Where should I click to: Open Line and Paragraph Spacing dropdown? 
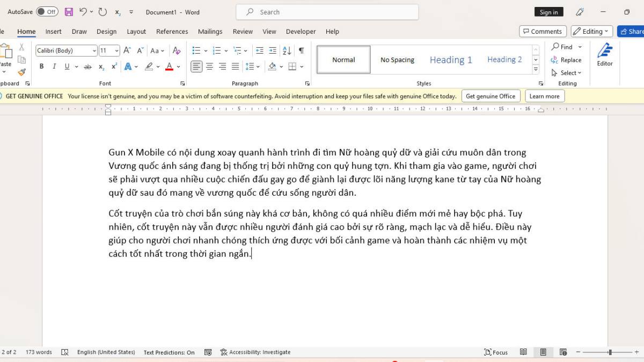click(252, 67)
